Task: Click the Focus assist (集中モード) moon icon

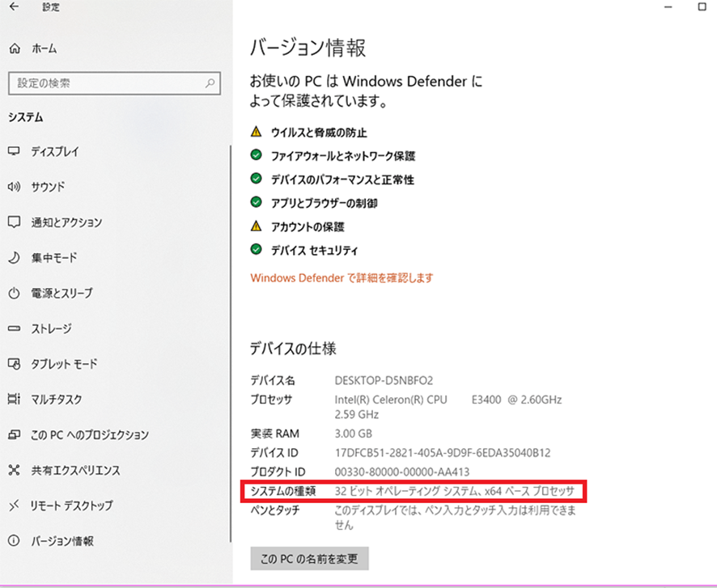Action: coord(14,258)
